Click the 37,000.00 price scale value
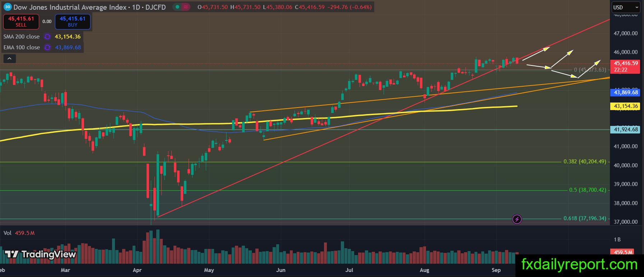Viewport: 644px width, 277px height. pyautogui.click(x=626, y=222)
